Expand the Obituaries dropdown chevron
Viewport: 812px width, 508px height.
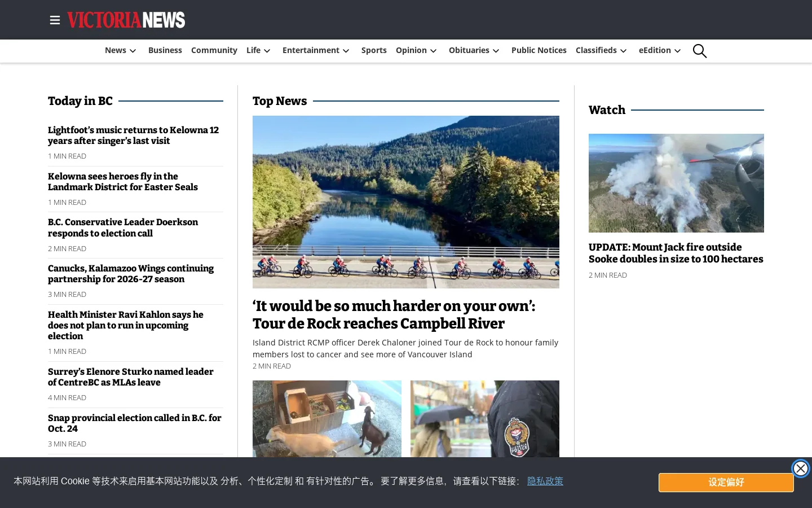coord(496,51)
